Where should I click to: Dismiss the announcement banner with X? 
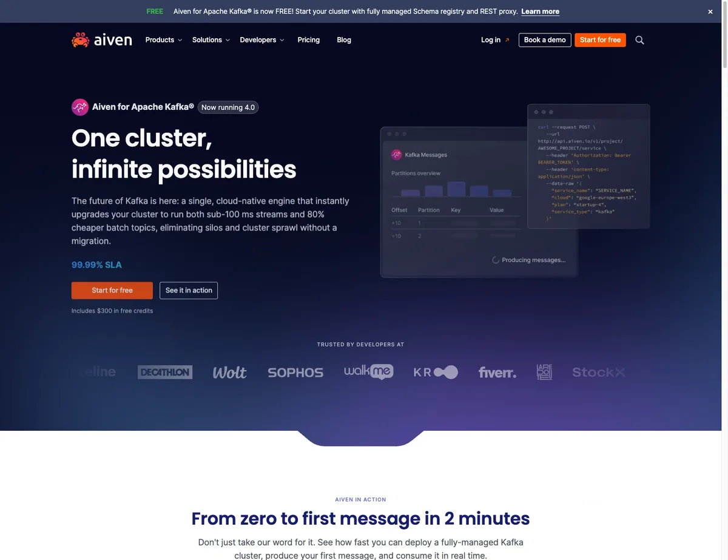coord(710,12)
